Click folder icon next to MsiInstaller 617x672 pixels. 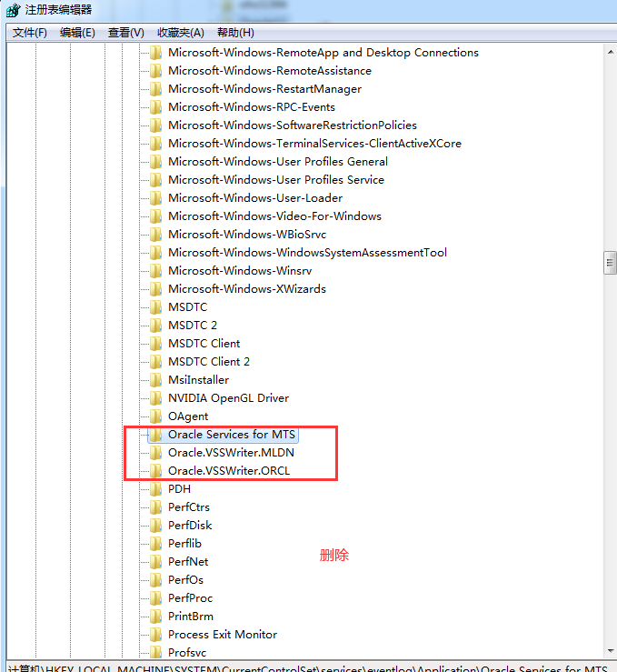tap(156, 380)
